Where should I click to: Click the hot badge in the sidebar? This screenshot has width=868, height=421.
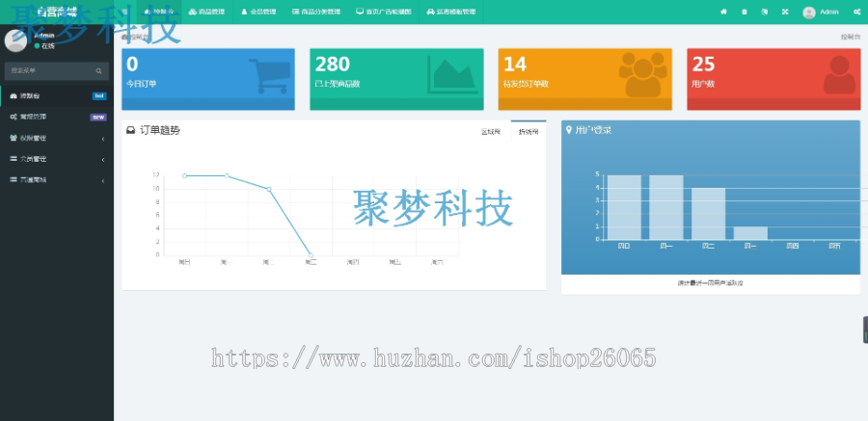pos(99,95)
